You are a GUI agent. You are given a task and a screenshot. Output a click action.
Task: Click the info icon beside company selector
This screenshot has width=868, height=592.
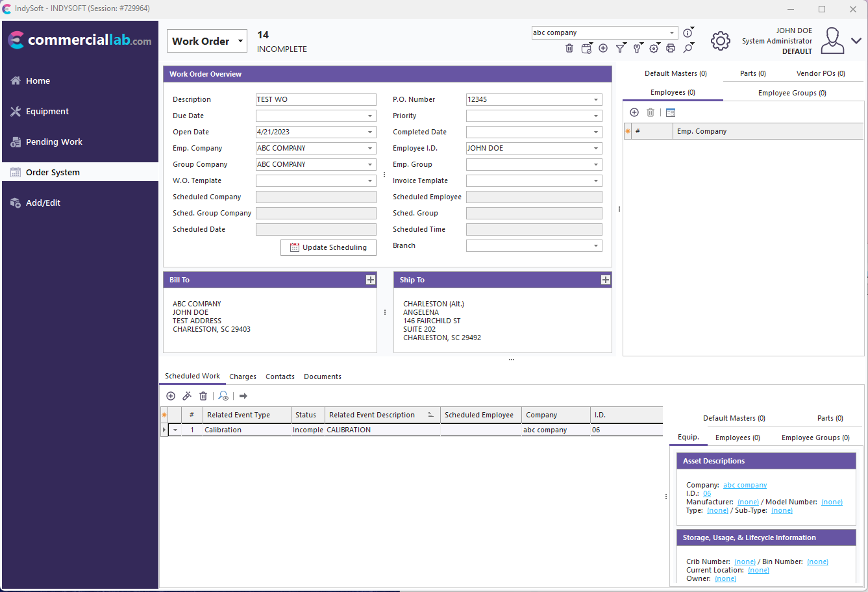pos(688,33)
